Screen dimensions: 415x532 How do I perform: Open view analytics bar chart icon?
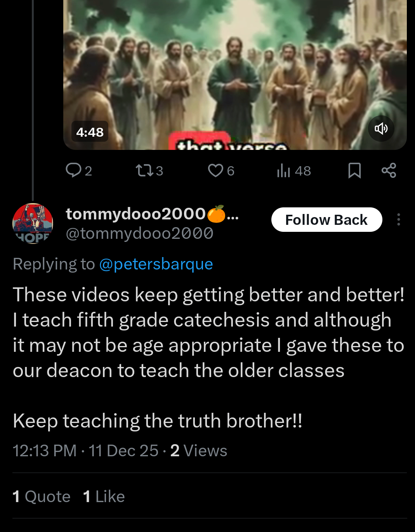[284, 170]
